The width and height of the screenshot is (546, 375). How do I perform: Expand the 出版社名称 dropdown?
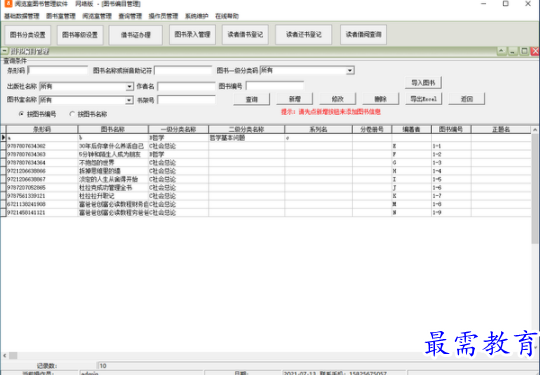129,86
